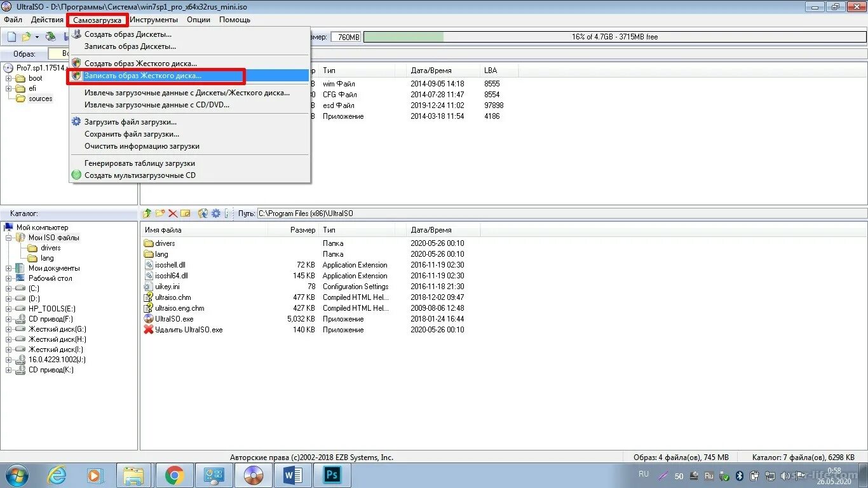Choose Очистить информацию загрузки
The image size is (868, 488).
[x=190, y=146]
